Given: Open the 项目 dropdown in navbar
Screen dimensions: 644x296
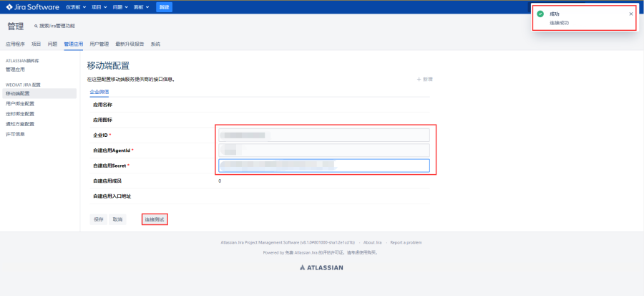Looking at the screenshot, I should tap(99, 7).
